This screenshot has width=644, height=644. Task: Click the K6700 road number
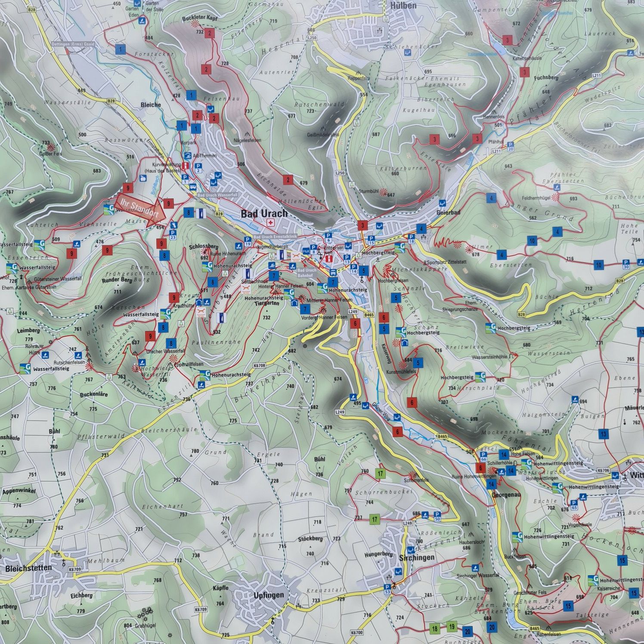[x=357, y=632]
